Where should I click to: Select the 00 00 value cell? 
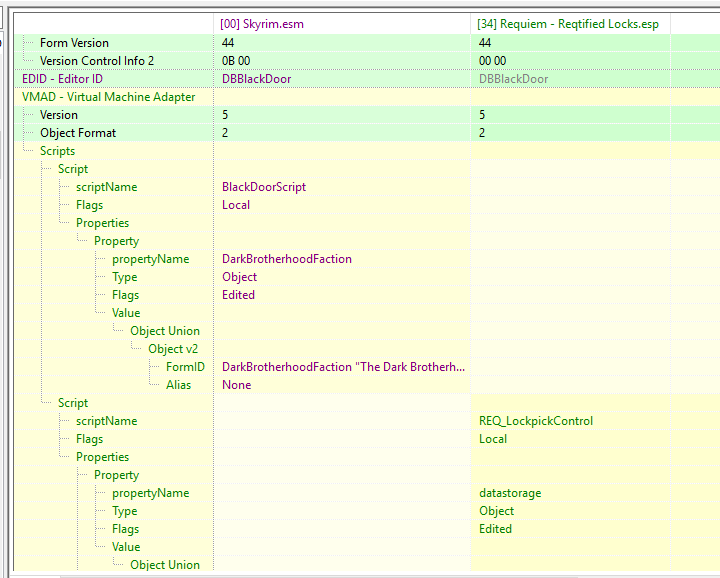492,61
